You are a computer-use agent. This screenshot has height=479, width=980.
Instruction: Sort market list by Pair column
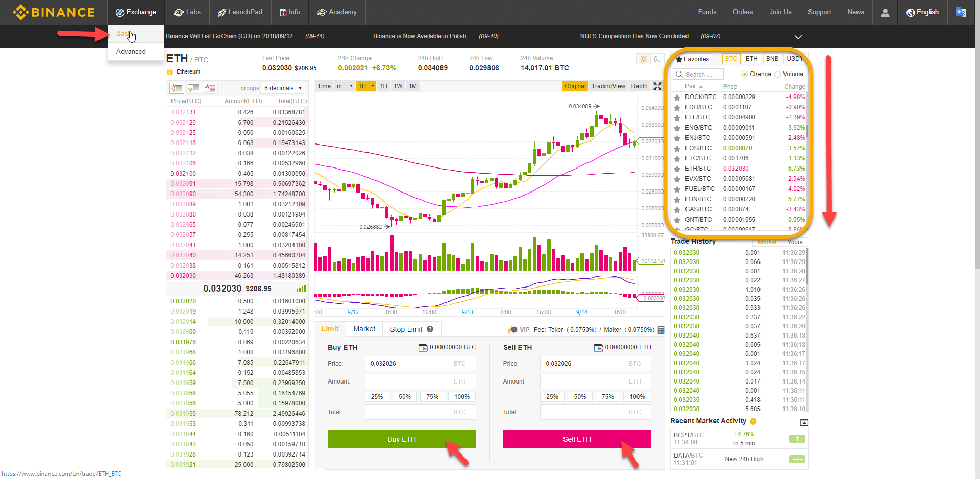694,86
